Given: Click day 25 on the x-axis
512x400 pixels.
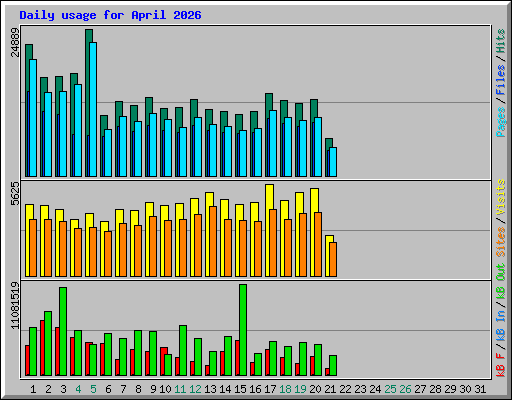Looking at the screenshot, I should (x=390, y=389).
